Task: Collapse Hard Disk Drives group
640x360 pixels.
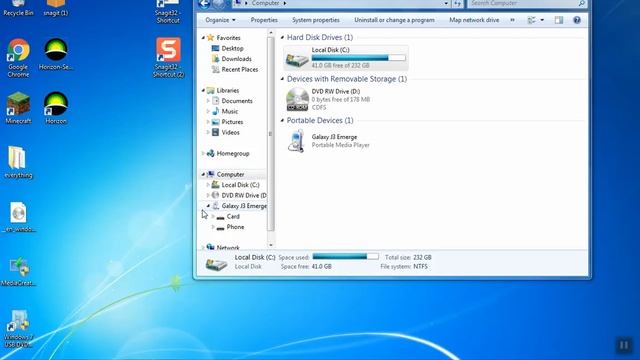Action: click(282, 38)
